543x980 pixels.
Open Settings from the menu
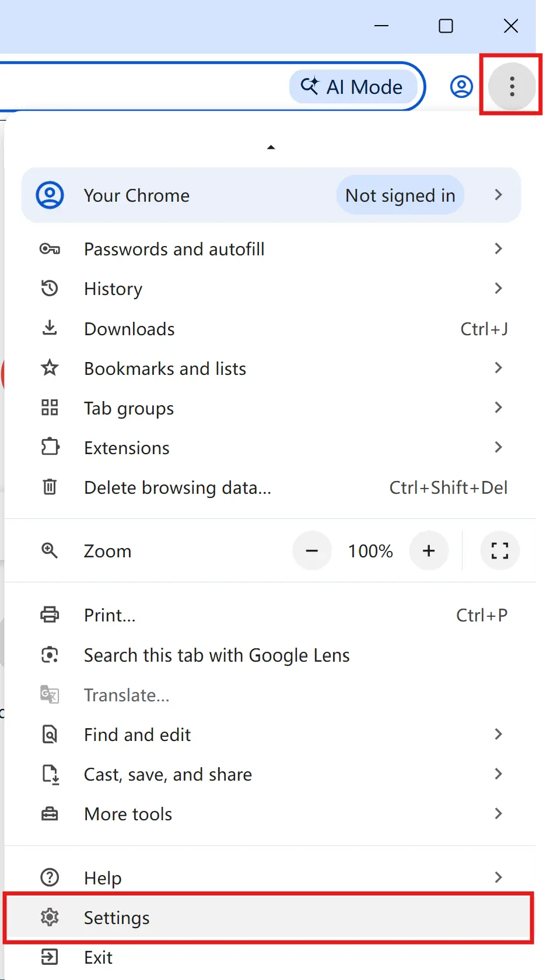(x=268, y=918)
